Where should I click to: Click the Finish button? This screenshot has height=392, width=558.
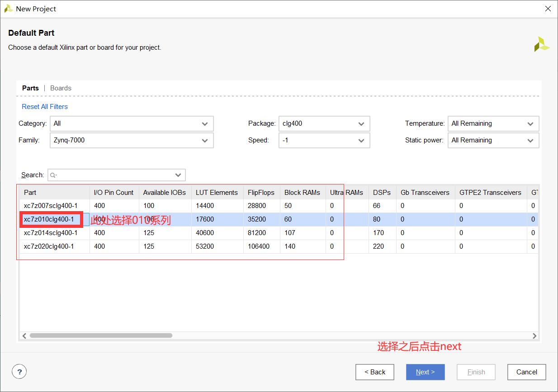[x=476, y=372]
